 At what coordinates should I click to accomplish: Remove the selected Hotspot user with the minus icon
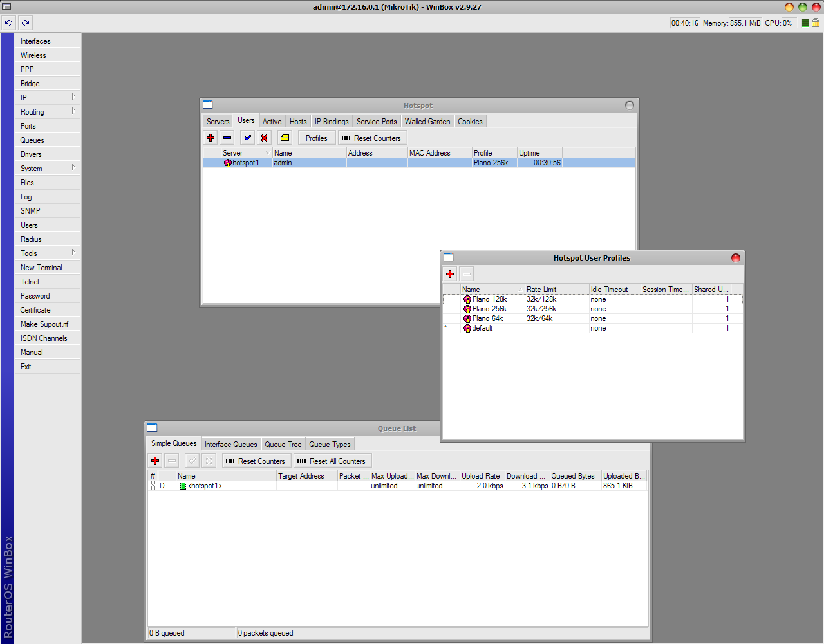227,138
